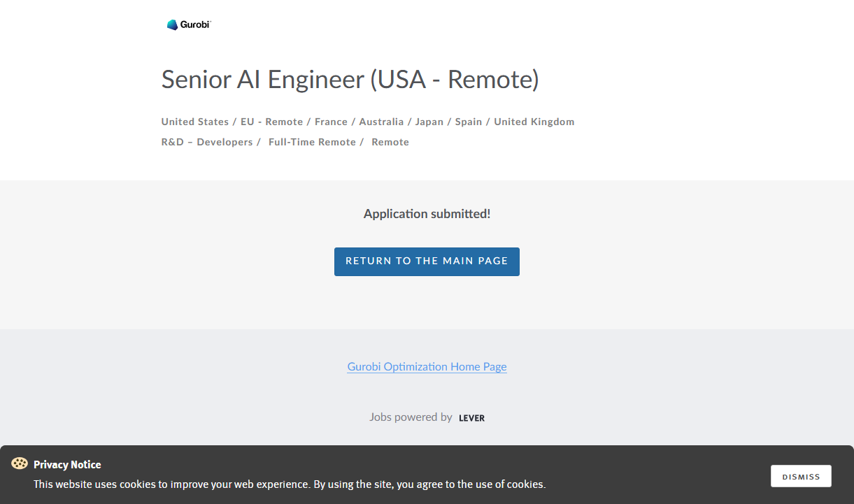The height and width of the screenshot is (504, 854).
Task: Click the Australia location label
Action: coord(381,122)
